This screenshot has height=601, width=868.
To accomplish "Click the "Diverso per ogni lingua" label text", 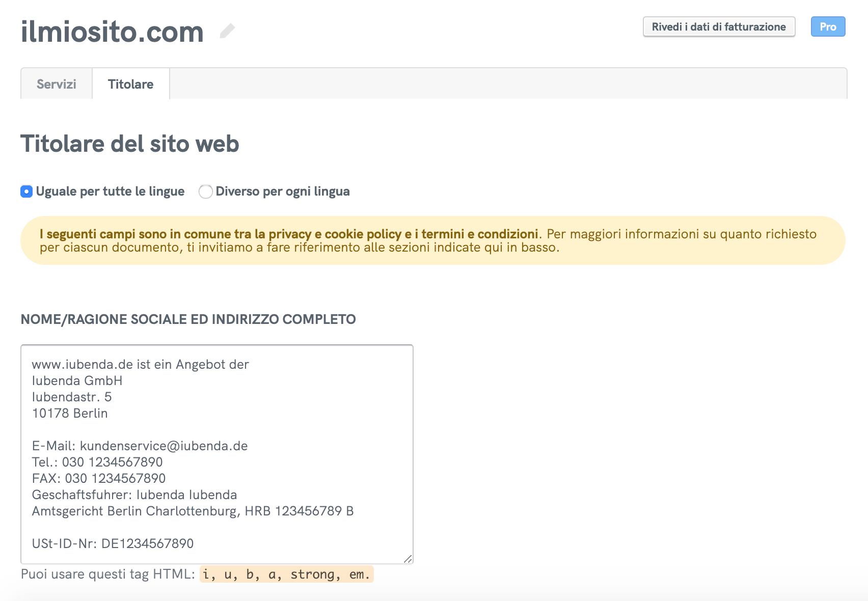I will [x=282, y=192].
